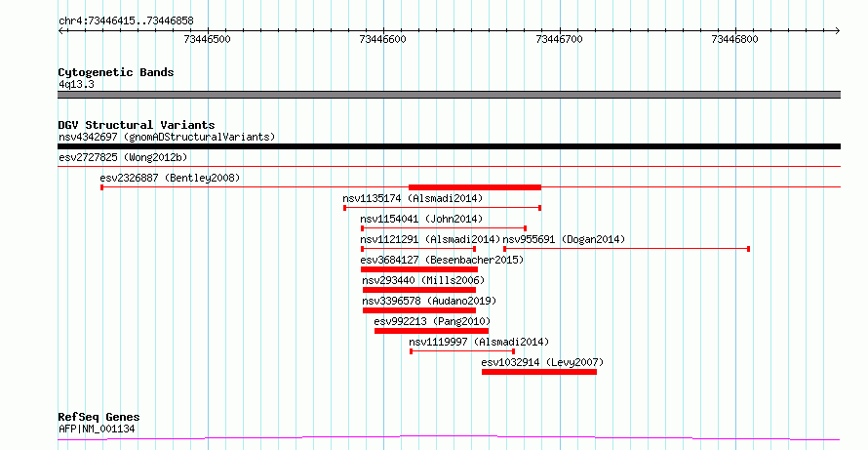Click the ruler's left arrowhead
The image size is (868, 450).
click(60, 30)
